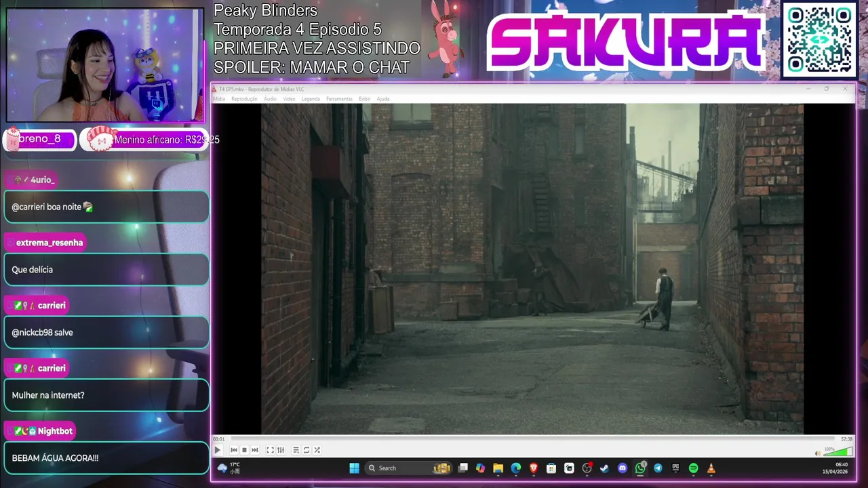This screenshot has height=488, width=868.
Task: Open Steam from taskbar
Action: (604, 468)
